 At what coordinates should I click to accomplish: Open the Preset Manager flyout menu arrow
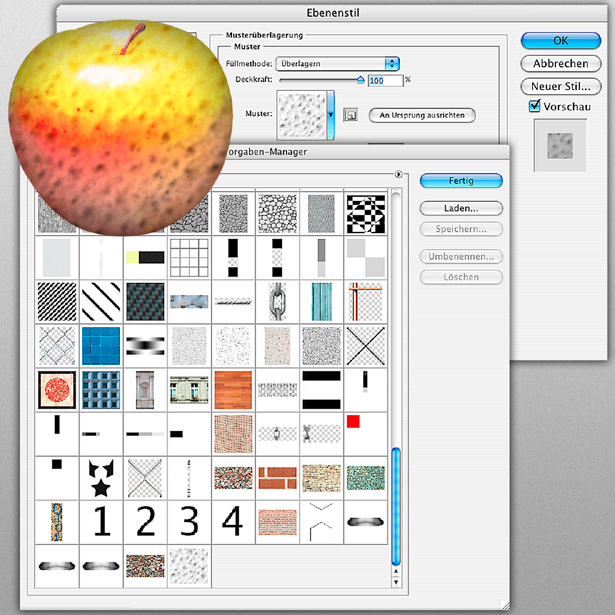(x=398, y=174)
